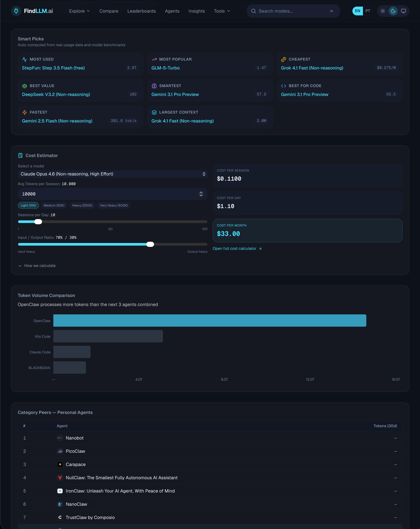This screenshot has height=529, width=420.
Task: Select the EN language toggle
Action: (357, 11)
